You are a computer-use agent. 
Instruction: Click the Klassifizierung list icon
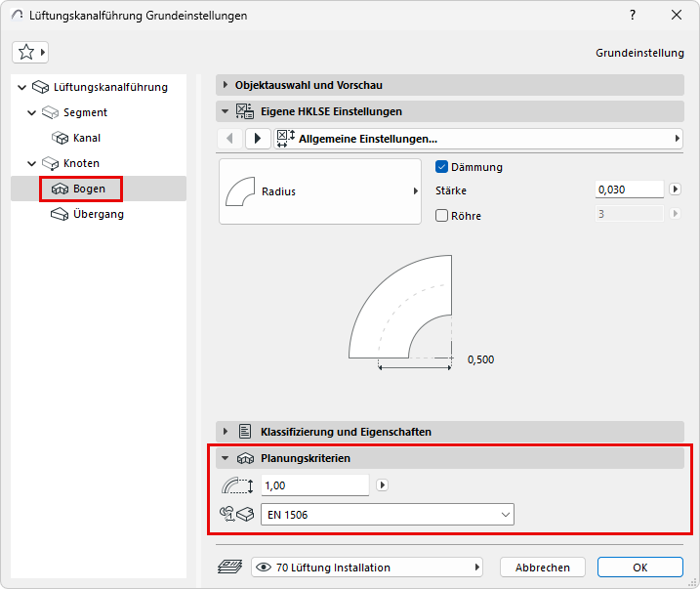pos(245,432)
